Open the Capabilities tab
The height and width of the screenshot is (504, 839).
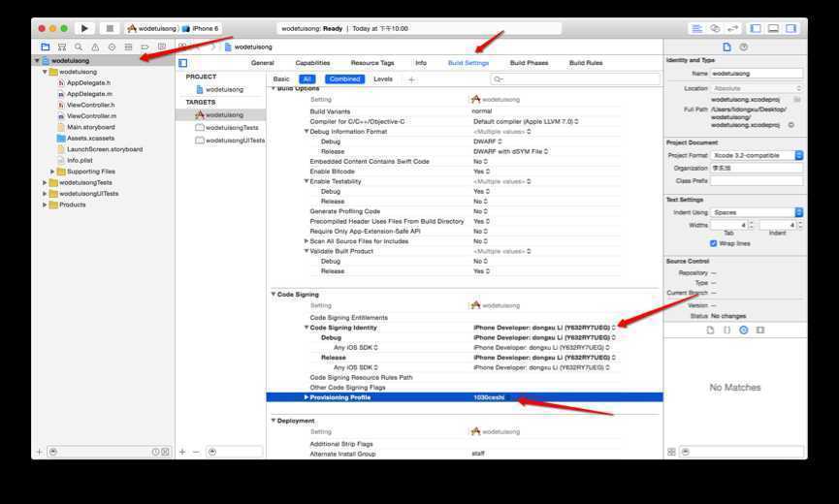(312, 63)
